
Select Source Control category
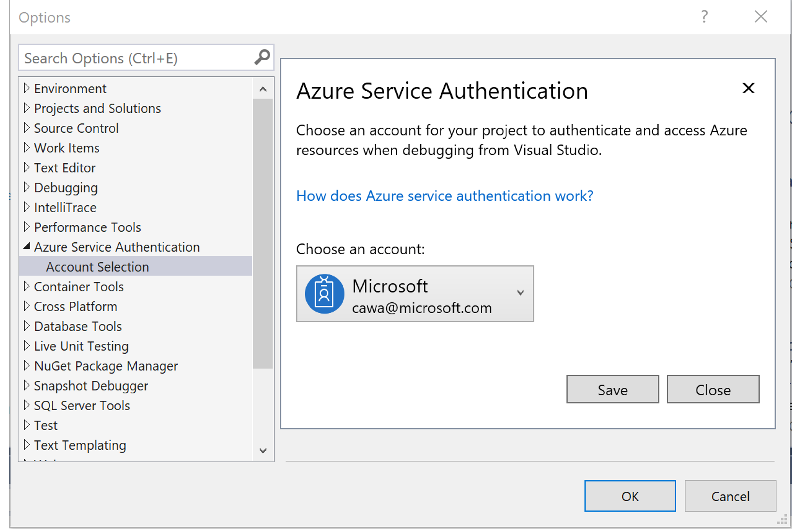click(x=76, y=128)
